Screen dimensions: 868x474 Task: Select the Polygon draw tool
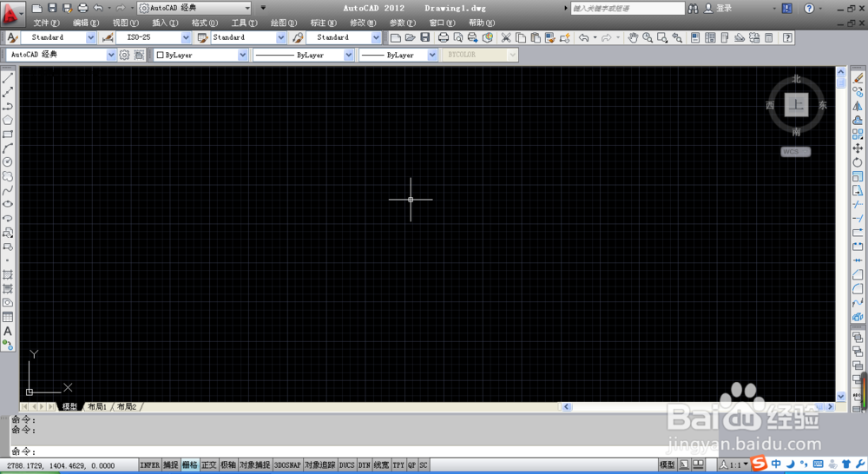pos(8,120)
